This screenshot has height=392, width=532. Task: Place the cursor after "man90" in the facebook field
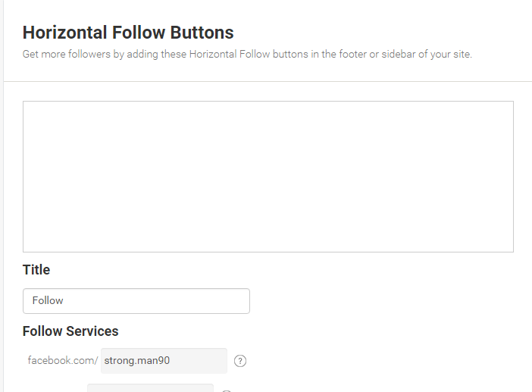click(171, 361)
